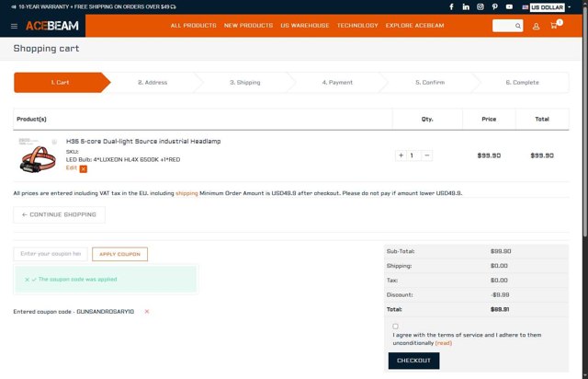Decrease quantity with the minus button
588x379 pixels.
[x=426, y=155]
